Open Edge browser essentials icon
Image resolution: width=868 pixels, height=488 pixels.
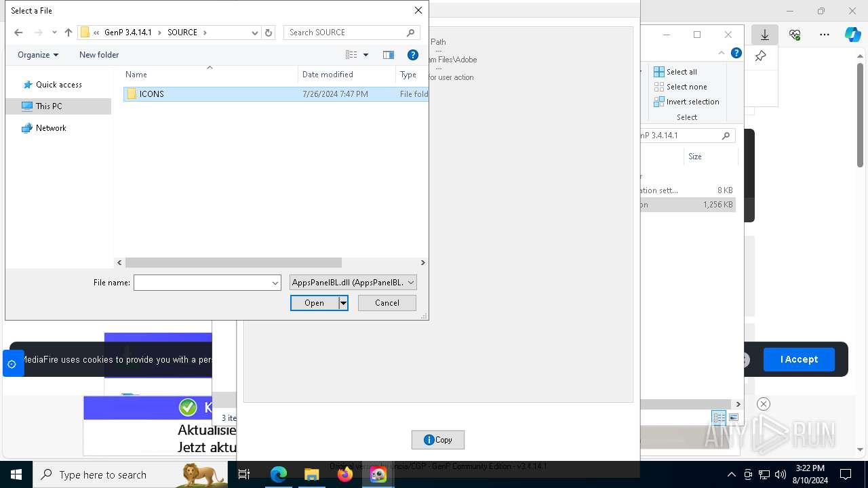(x=795, y=35)
